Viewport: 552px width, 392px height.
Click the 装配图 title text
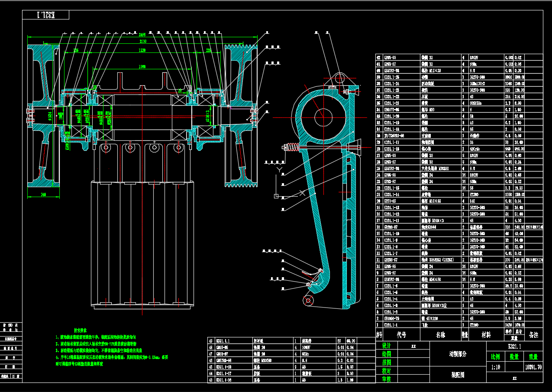point(457,375)
